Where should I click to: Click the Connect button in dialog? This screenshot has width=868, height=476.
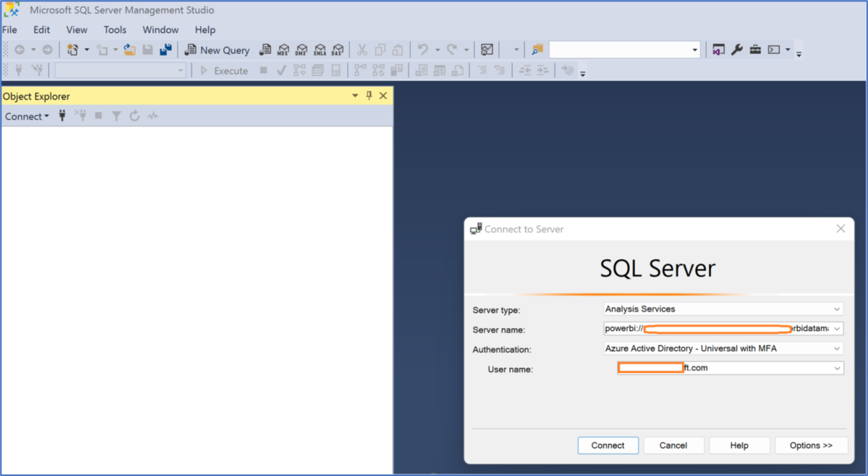(607, 446)
